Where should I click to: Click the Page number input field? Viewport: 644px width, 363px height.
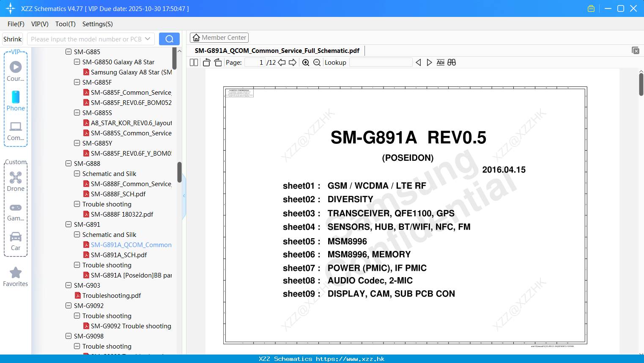(x=255, y=63)
